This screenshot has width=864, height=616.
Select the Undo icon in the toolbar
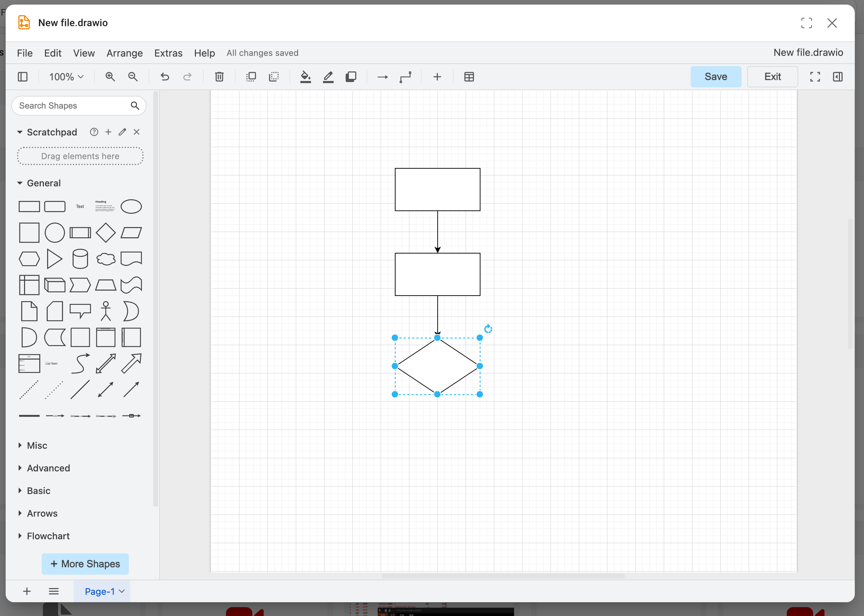[x=165, y=77]
